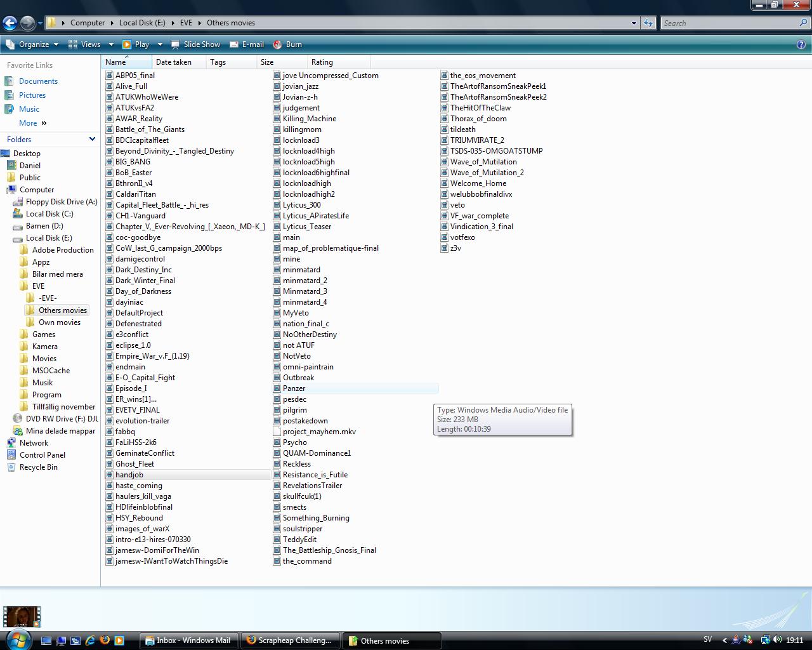Select the Daniel folder in the tree

click(30, 166)
